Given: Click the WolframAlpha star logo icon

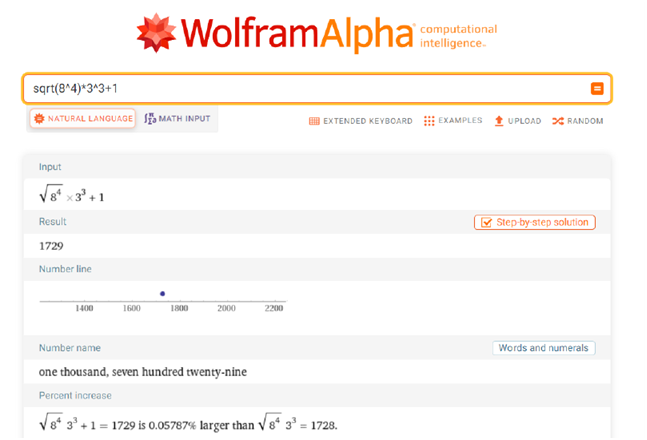Looking at the screenshot, I should point(156,33).
